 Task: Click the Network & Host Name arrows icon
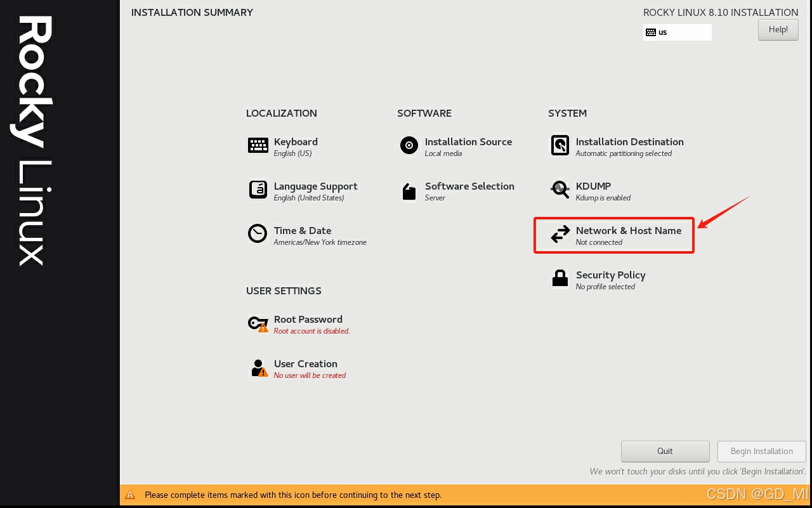pyautogui.click(x=560, y=234)
